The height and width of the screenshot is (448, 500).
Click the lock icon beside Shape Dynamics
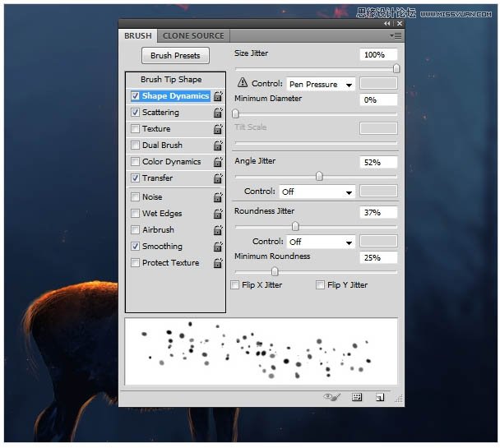coord(218,96)
